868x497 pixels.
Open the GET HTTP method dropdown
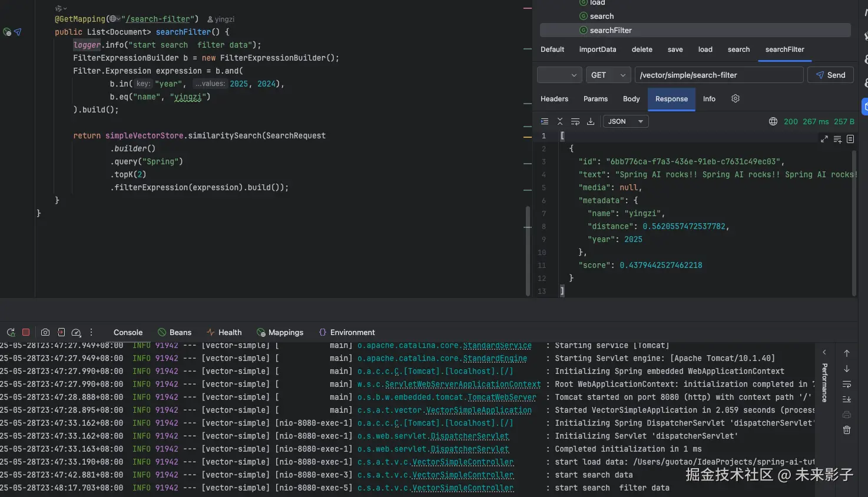[x=608, y=75]
